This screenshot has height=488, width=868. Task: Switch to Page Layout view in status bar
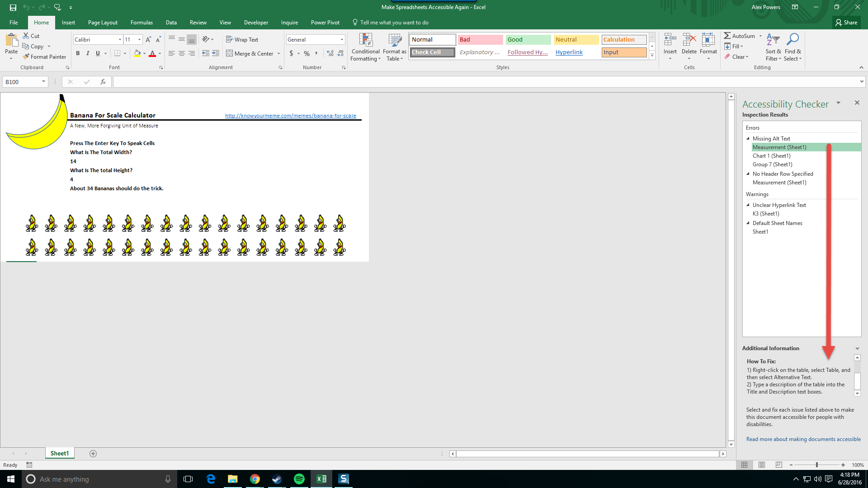pyautogui.click(x=762, y=465)
